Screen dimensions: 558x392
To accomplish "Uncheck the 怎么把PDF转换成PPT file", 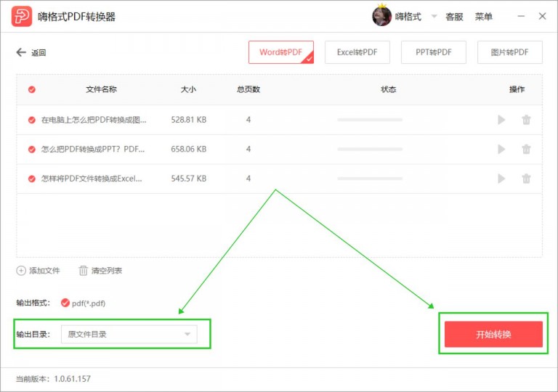I will 32,149.
